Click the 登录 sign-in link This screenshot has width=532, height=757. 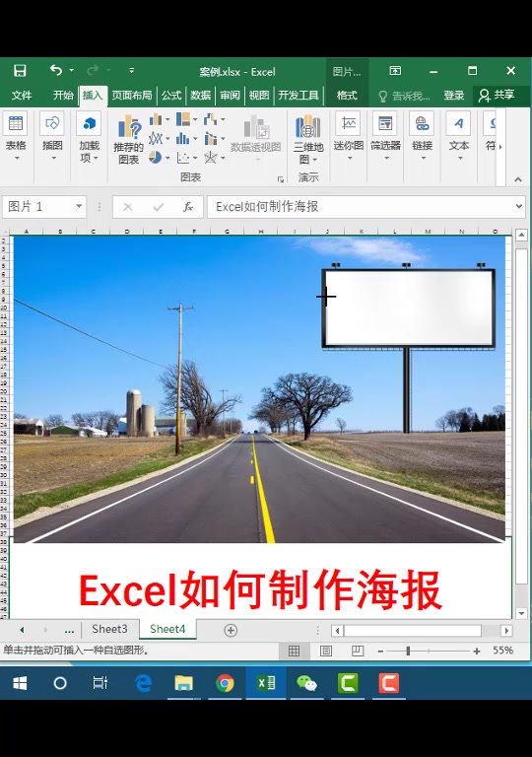click(x=454, y=96)
